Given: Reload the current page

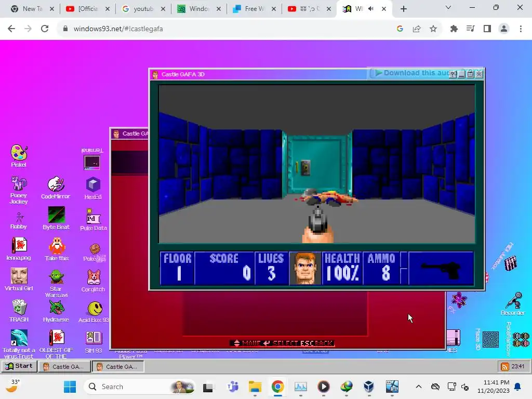Looking at the screenshot, I should click(45, 29).
